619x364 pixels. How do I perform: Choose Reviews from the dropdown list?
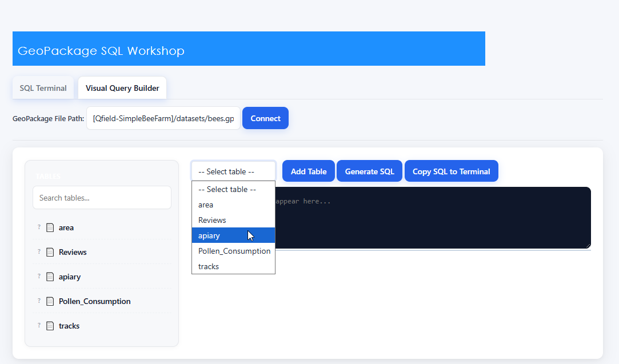(x=233, y=221)
